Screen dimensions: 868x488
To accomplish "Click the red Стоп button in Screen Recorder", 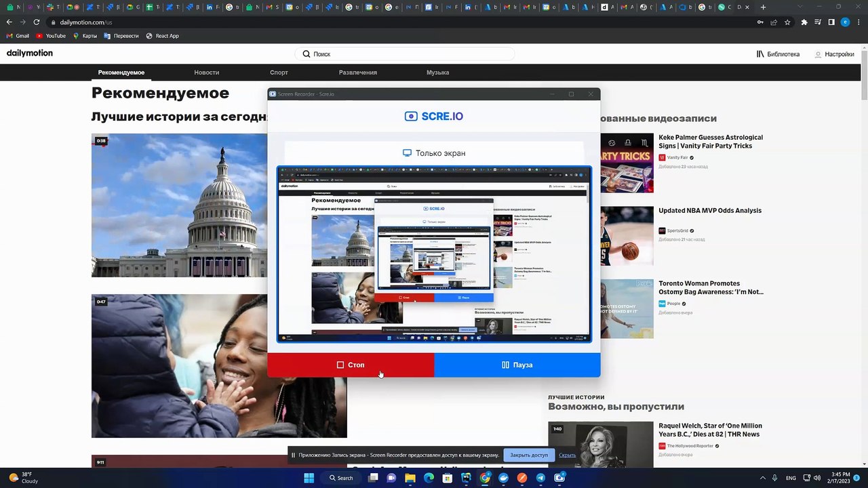I will [x=351, y=365].
